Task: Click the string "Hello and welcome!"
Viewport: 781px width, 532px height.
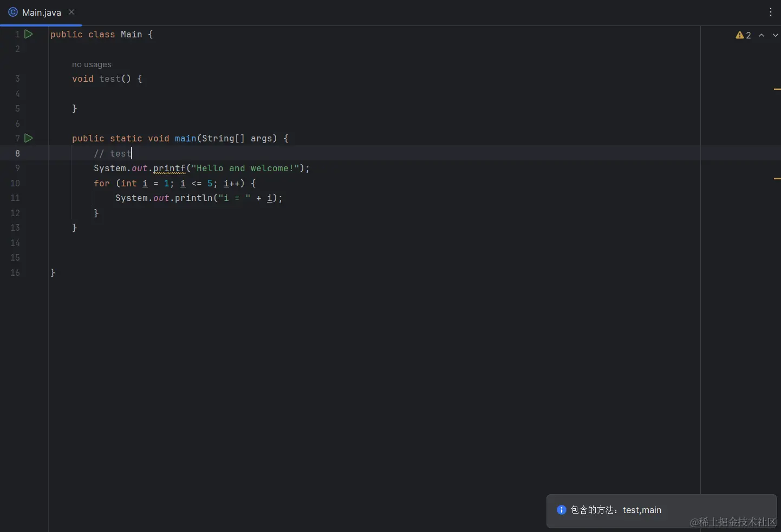Action: pyautogui.click(x=245, y=168)
